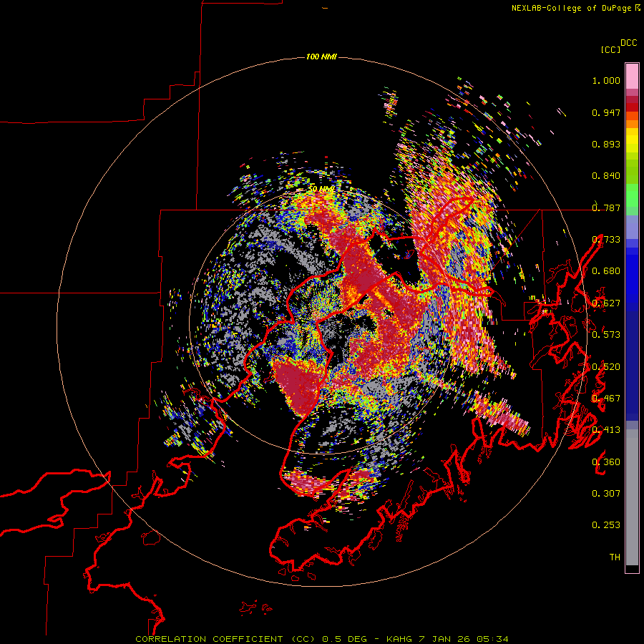The image size is (644, 644).
Task: Click the 100 NMI range ring label
Action: click(321, 57)
